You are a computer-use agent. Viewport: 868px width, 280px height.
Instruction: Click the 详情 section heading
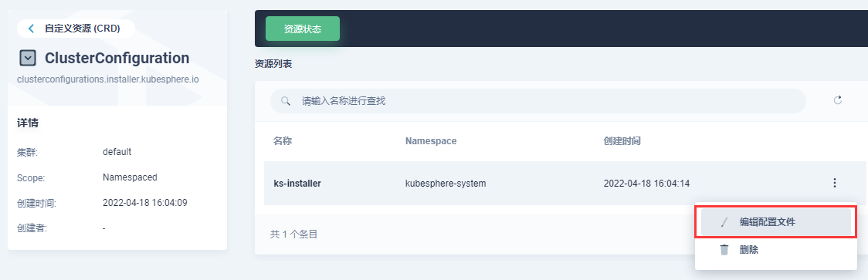click(x=28, y=123)
